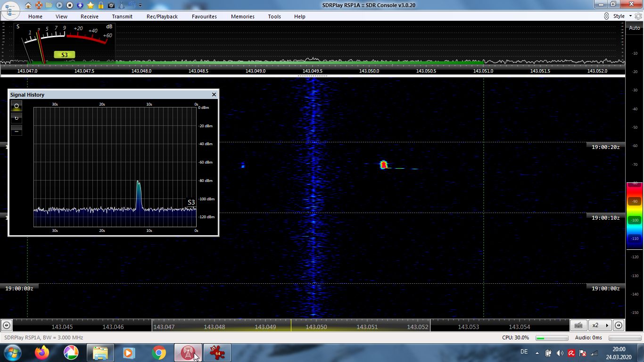Switch to the Receive ribbon tab
644x362 pixels.
click(90, 16)
